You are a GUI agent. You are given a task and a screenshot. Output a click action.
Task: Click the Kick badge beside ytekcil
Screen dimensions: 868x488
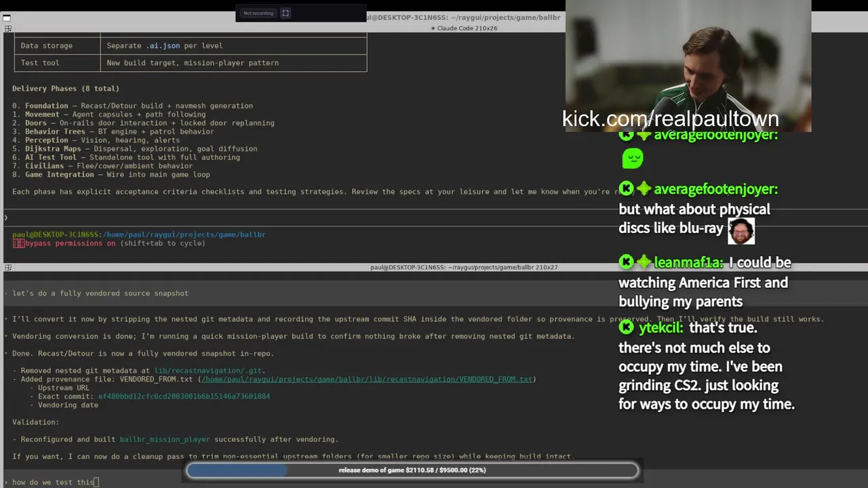point(626,327)
